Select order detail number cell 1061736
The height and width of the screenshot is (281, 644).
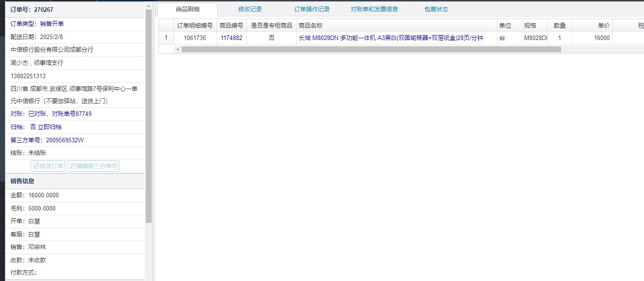point(195,38)
